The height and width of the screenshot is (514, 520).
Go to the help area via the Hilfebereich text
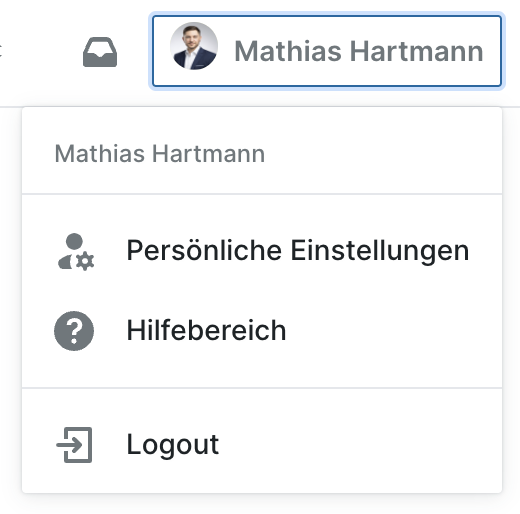(x=206, y=330)
